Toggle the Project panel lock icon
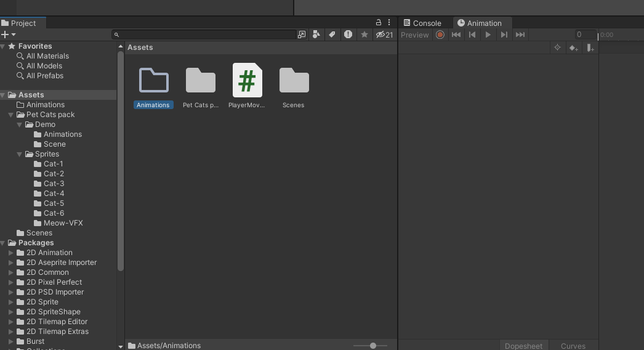 tap(379, 22)
